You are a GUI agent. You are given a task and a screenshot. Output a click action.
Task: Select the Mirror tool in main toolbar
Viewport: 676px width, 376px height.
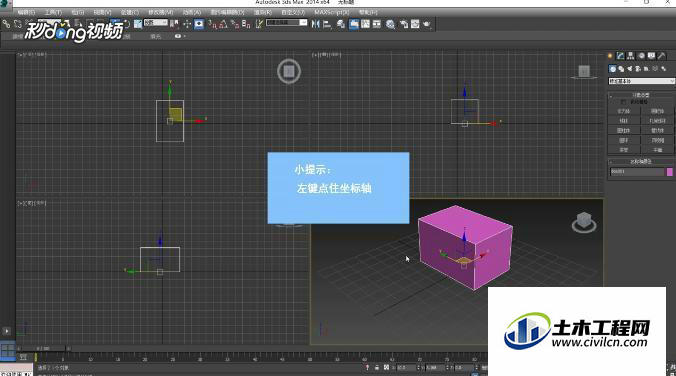coord(316,24)
